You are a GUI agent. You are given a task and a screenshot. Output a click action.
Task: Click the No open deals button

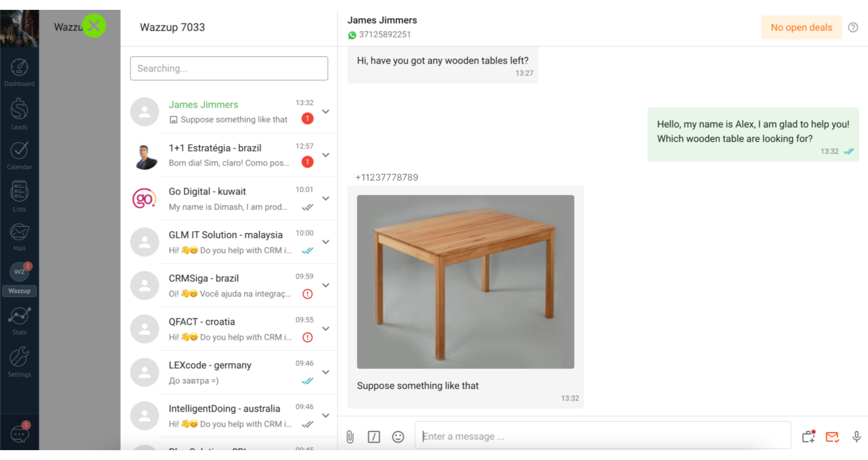pos(801,27)
